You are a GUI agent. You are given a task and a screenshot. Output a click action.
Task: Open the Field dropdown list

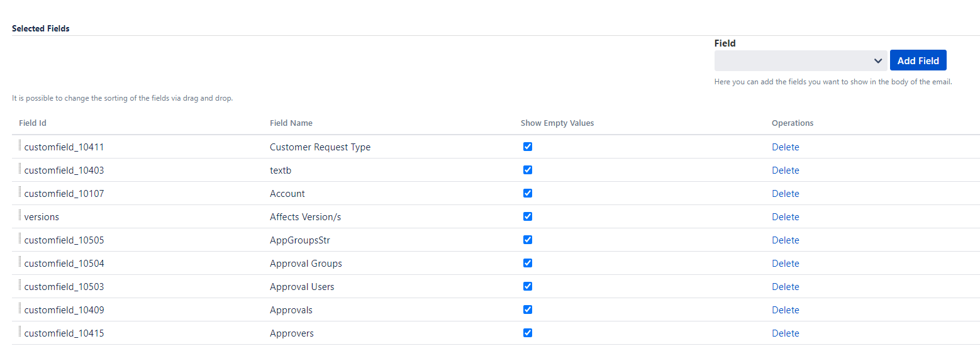(x=800, y=61)
